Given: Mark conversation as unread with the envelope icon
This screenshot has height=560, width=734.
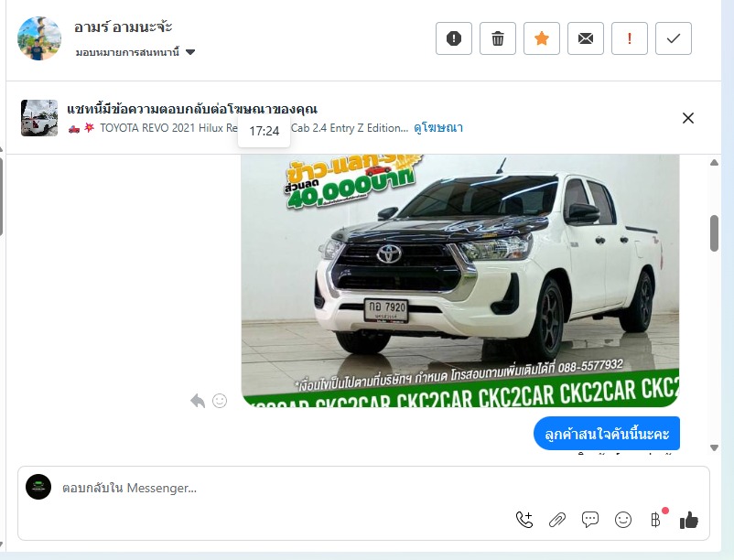Looking at the screenshot, I should [x=586, y=38].
